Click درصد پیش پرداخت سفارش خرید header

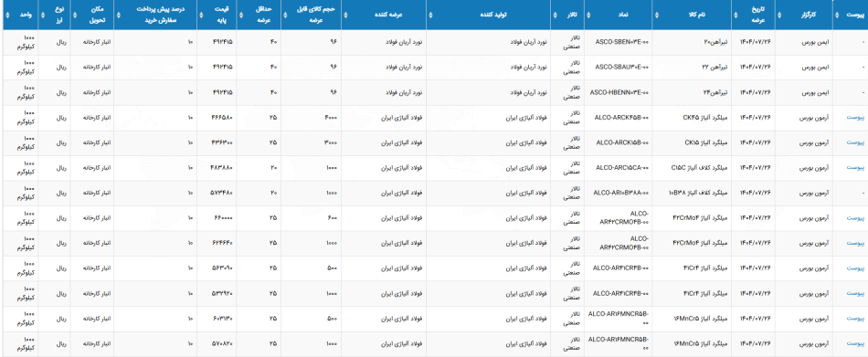point(155,15)
